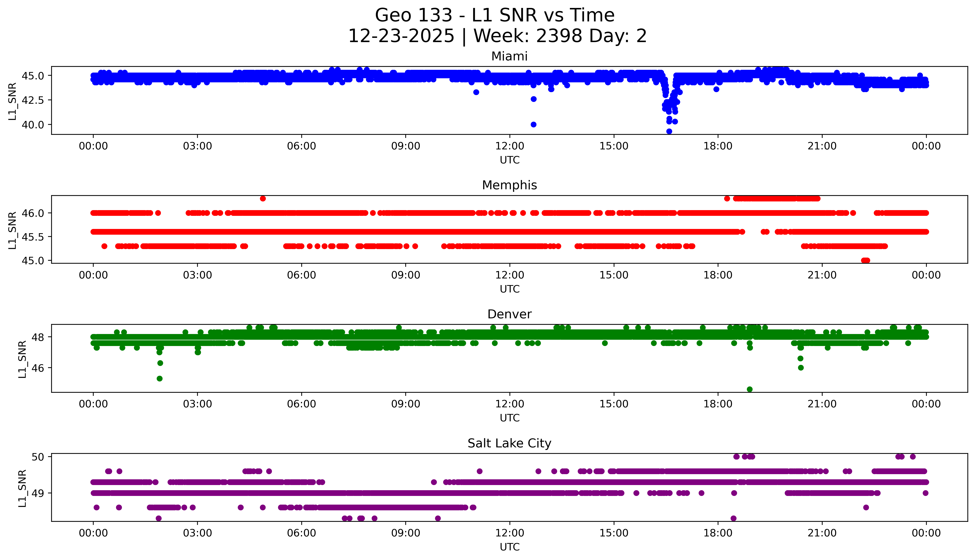
Task: Click the L1_SNR y-axis label of Denver plot
Action: point(22,359)
